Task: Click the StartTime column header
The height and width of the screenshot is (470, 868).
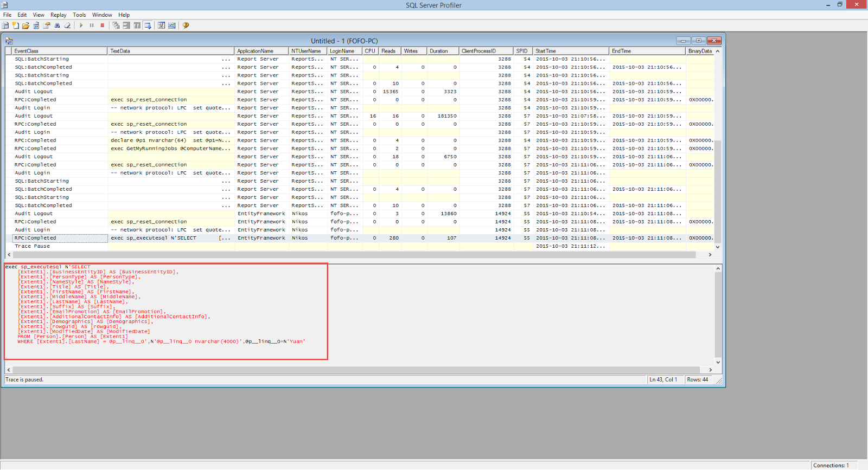Action: (x=571, y=51)
